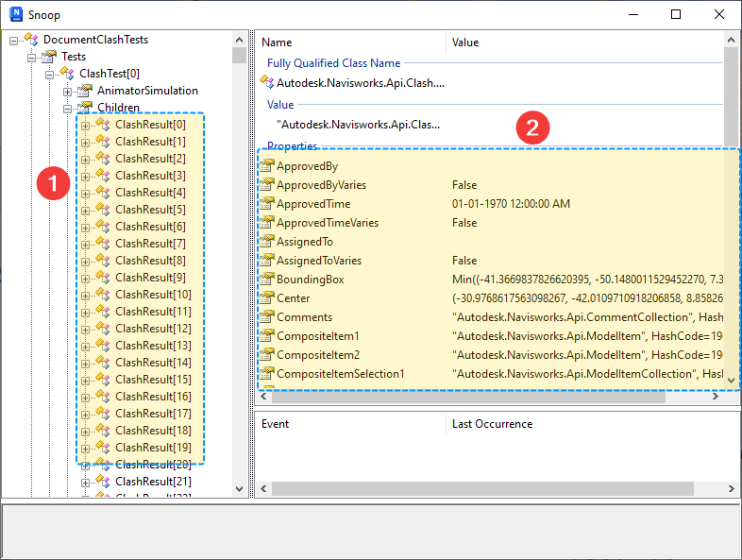The height and width of the screenshot is (560, 742).
Task: Collapse the DocumentClashTests root node
Action: (x=14, y=40)
